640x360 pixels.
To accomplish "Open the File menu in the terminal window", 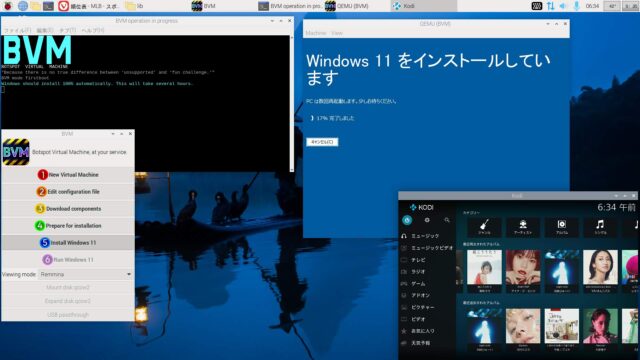I will pyautogui.click(x=17, y=31).
